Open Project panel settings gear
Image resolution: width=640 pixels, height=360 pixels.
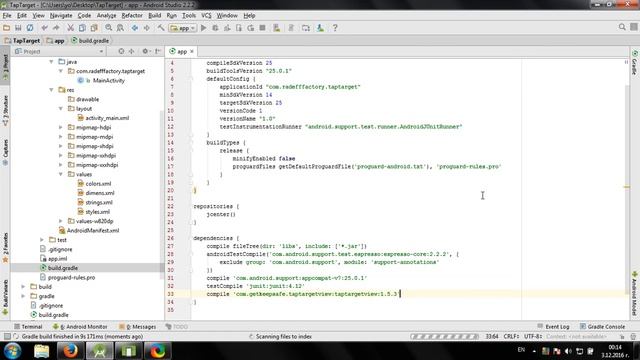(x=145, y=51)
